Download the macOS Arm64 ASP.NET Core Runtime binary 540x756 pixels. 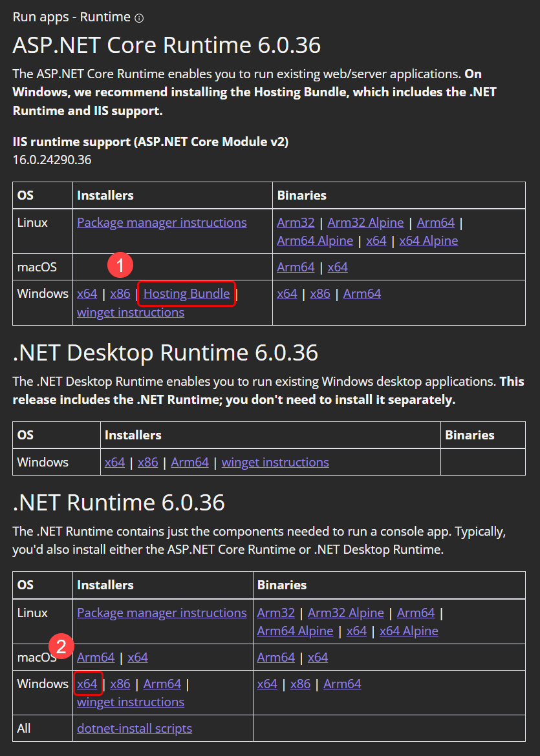(x=296, y=266)
